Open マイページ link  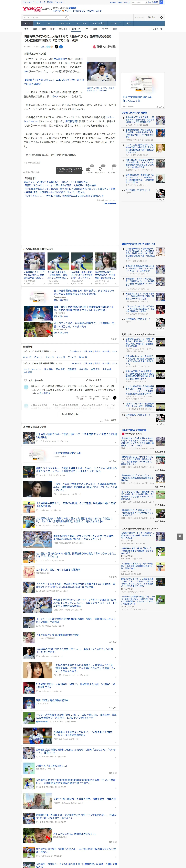point(139,17)
